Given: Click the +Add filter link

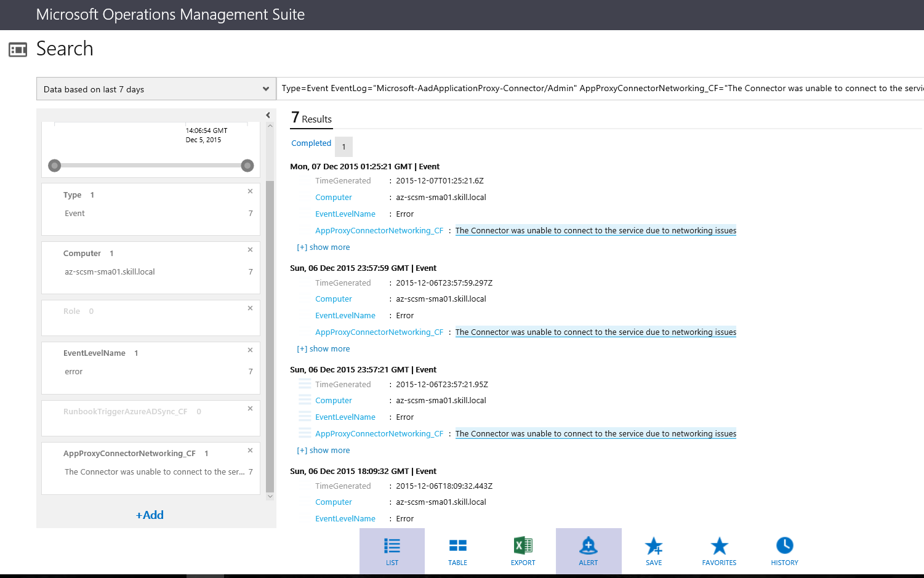Looking at the screenshot, I should coord(150,515).
